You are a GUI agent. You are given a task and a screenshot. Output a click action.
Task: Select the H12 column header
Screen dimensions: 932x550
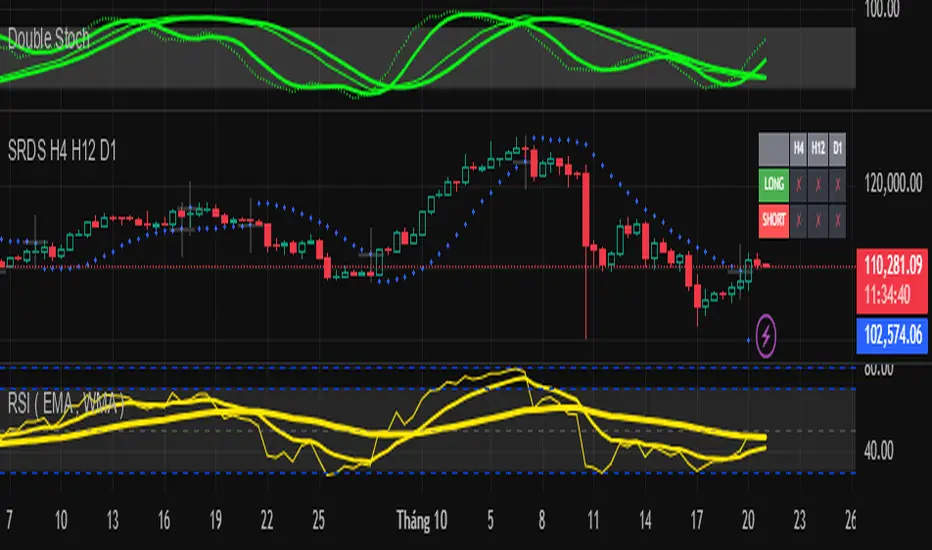(818, 149)
